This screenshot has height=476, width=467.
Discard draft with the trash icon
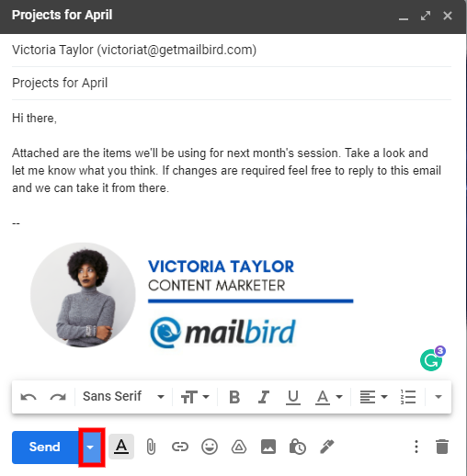coord(442,447)
